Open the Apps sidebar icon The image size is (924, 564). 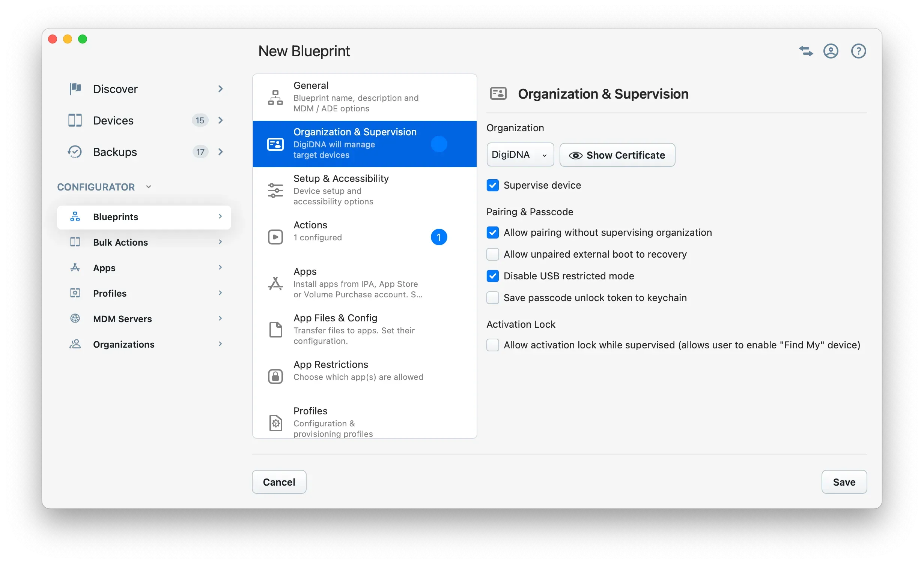[75, 267]
